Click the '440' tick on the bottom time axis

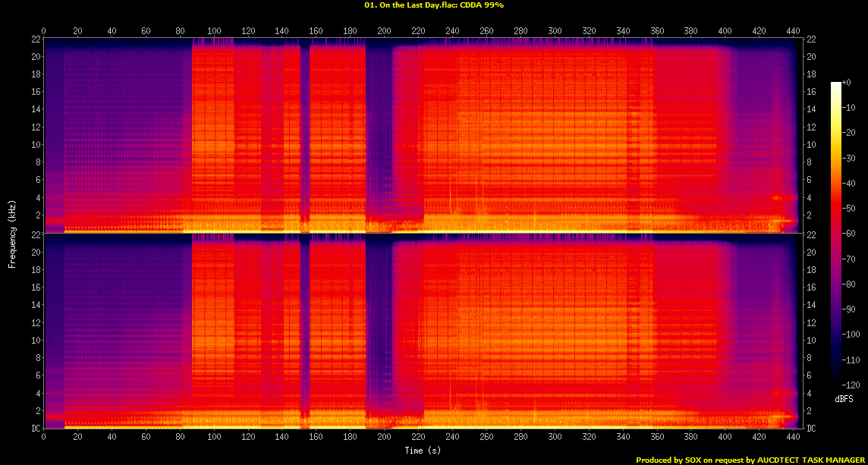point(793,437)
